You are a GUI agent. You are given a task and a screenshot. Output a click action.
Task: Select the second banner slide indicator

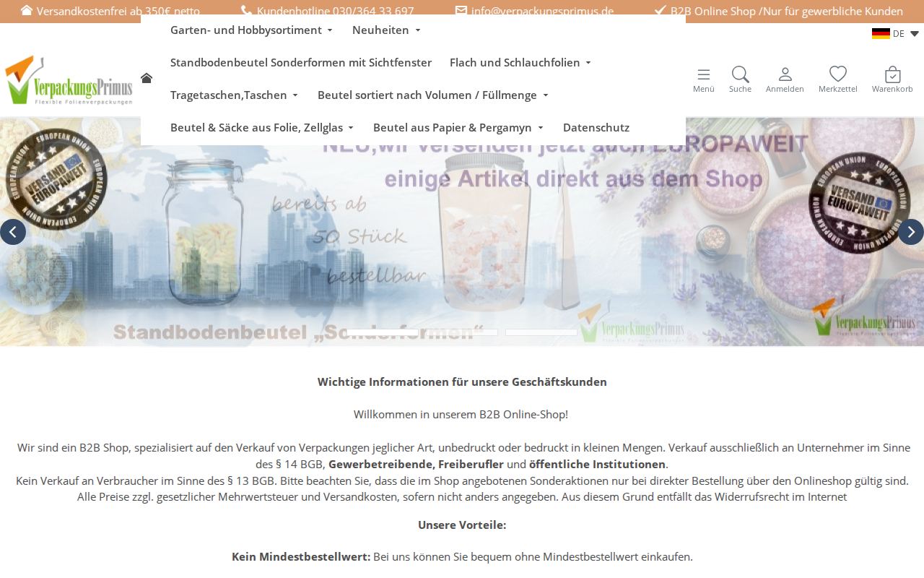462,332
